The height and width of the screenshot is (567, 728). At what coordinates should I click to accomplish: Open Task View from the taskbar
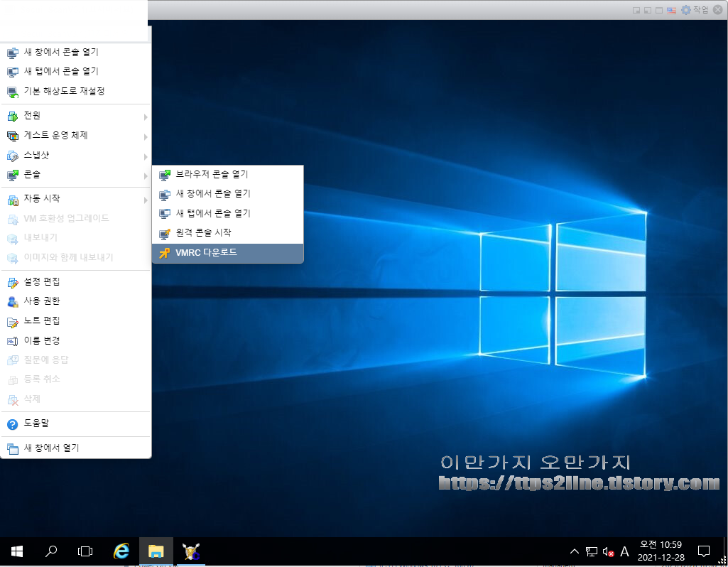85,551
